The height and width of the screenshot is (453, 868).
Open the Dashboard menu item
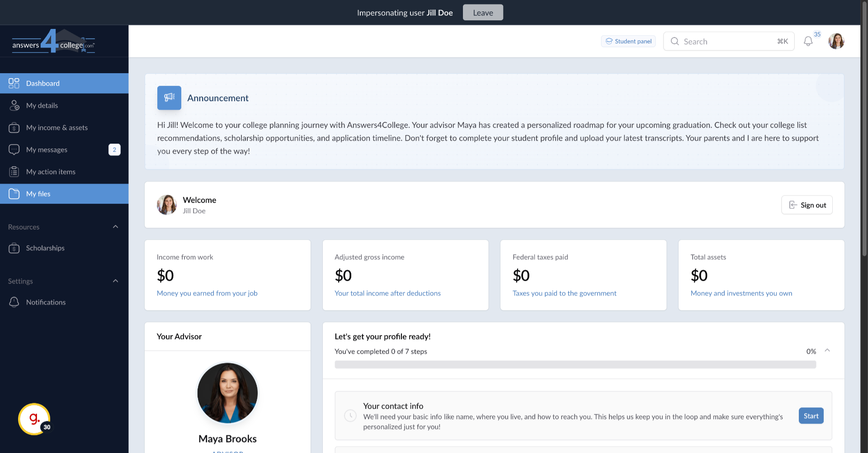(64, 83)
